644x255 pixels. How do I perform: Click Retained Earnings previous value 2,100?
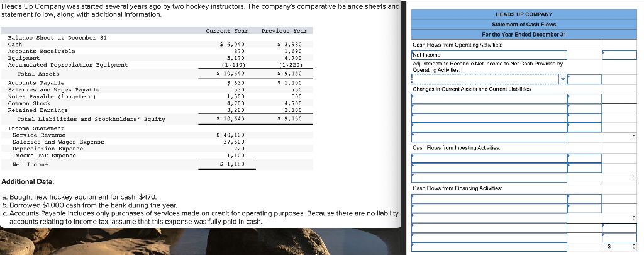pos(293,110)
